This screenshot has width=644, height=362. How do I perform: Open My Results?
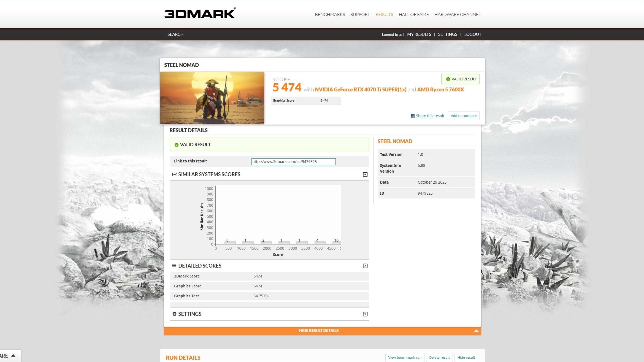tap(419, 34)
